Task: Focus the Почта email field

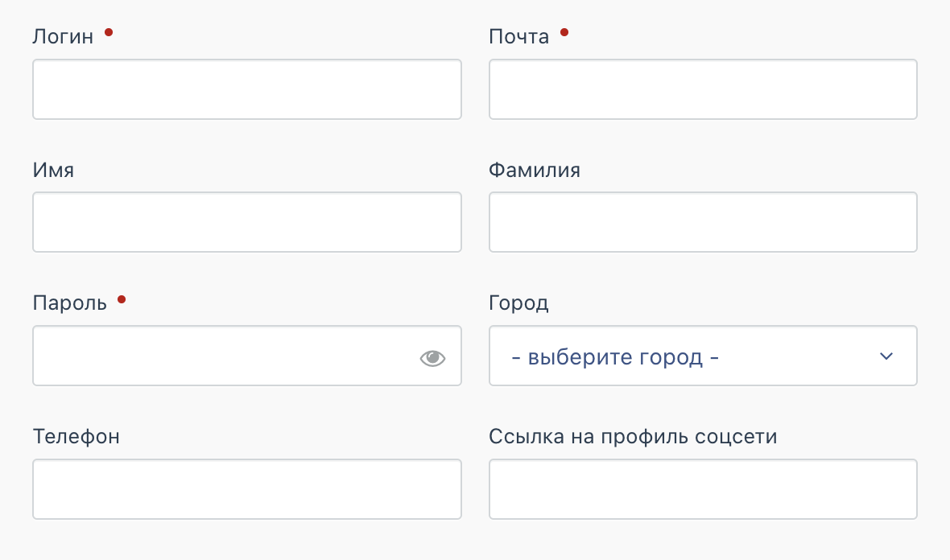Action: pyautogui.click(x=703, y=89)
